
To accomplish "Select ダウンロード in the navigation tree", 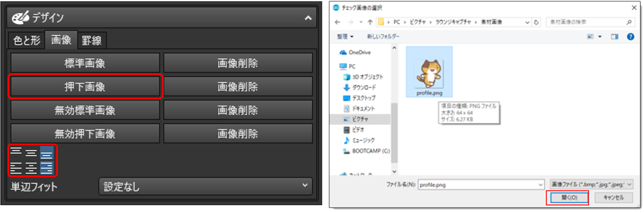I will (364, 88).
